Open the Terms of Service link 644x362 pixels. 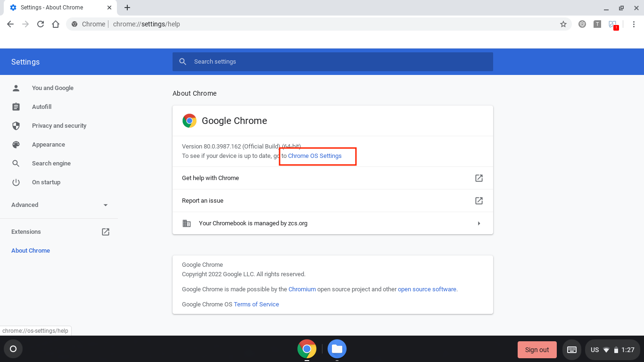coord(256,304)
